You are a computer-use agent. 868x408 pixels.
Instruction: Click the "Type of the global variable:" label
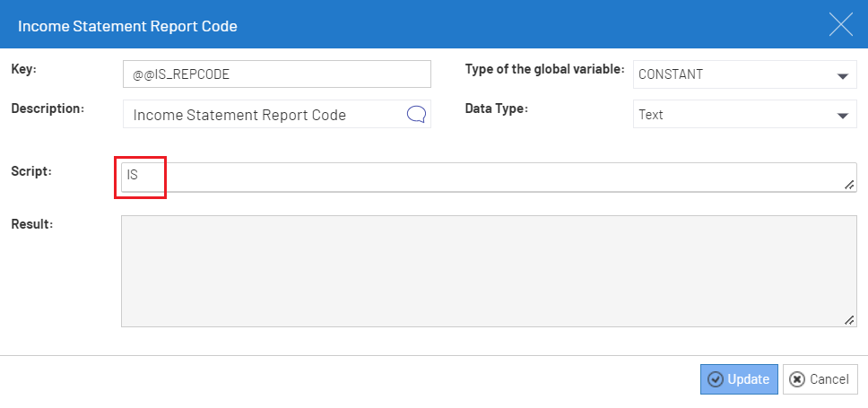[x=544, y=69]
